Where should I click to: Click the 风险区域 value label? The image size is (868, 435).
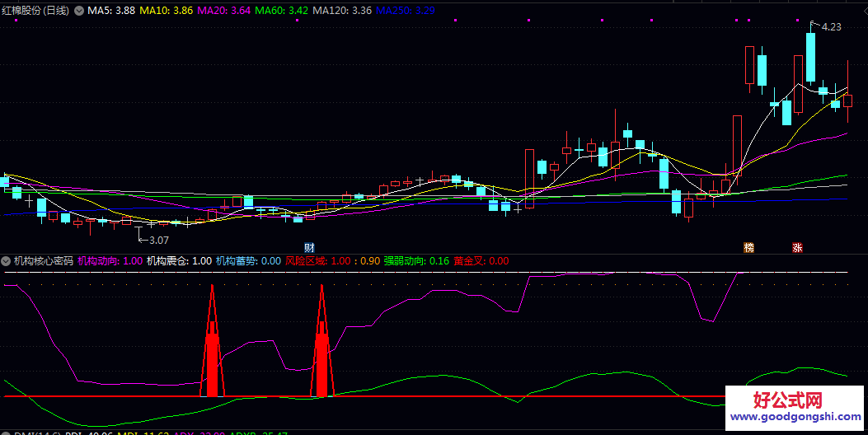(317, 261)
